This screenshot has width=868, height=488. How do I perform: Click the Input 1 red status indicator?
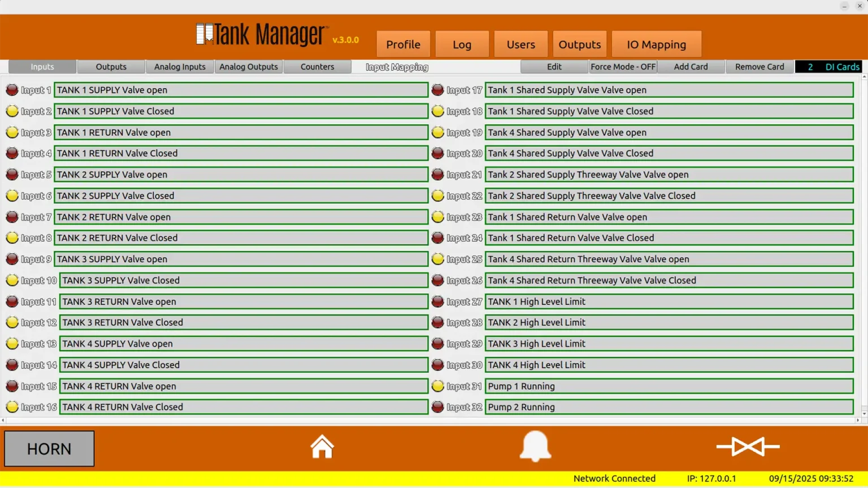tap(12, 90)
